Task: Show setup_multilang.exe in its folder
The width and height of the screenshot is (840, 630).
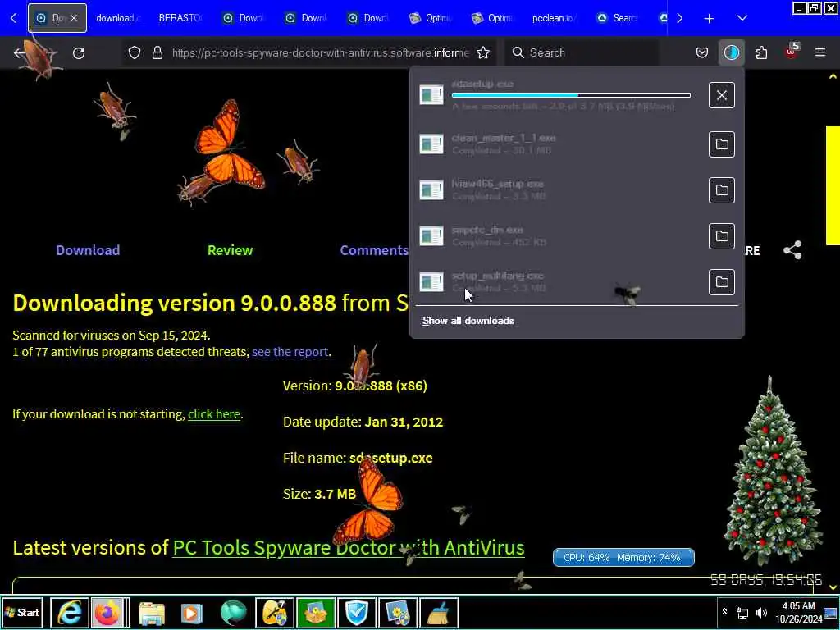Action: coord(722,282)
